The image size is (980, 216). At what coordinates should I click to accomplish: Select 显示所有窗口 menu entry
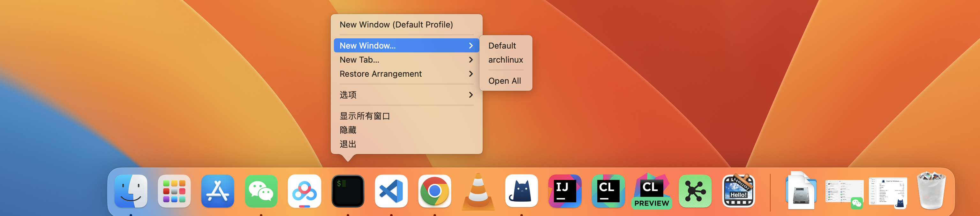point(365,116)
